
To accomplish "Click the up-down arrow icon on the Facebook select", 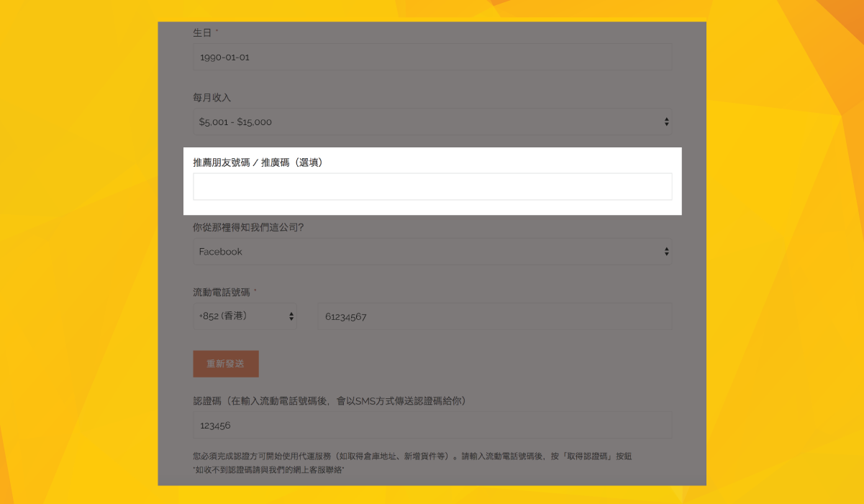I will coord(666,252).
